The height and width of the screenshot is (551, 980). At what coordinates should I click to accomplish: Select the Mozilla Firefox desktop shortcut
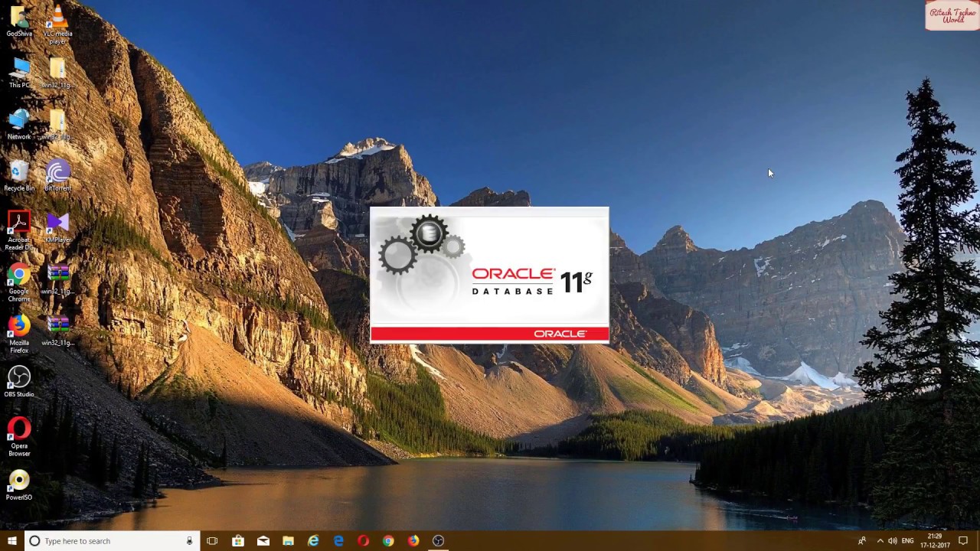pos(19,334)
